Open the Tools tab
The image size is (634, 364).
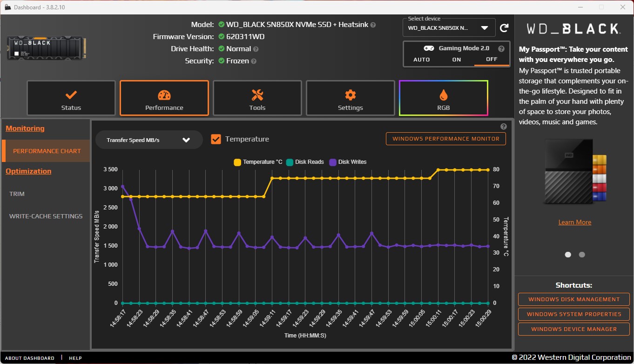coord(257,98)
